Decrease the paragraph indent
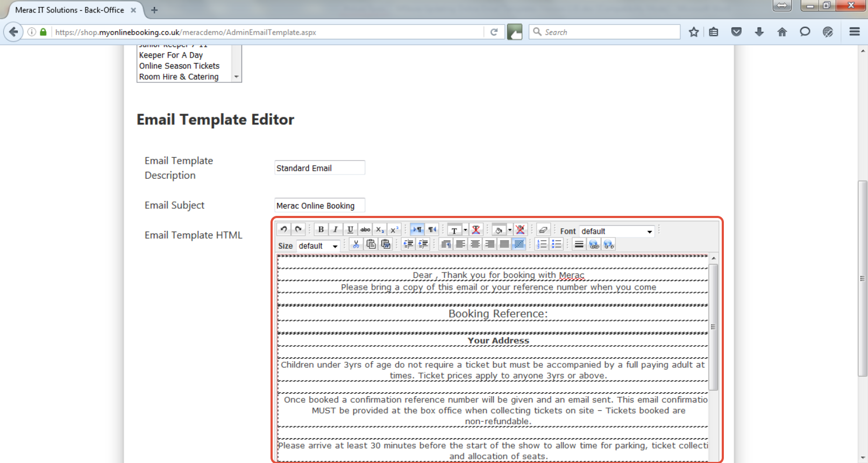 point(409,244)
